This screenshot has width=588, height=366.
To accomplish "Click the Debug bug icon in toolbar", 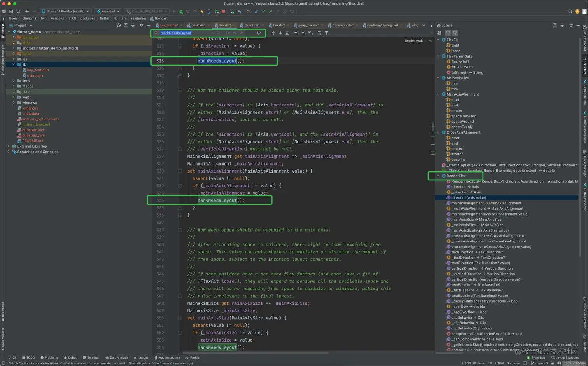I will click(x=181, y=12).
